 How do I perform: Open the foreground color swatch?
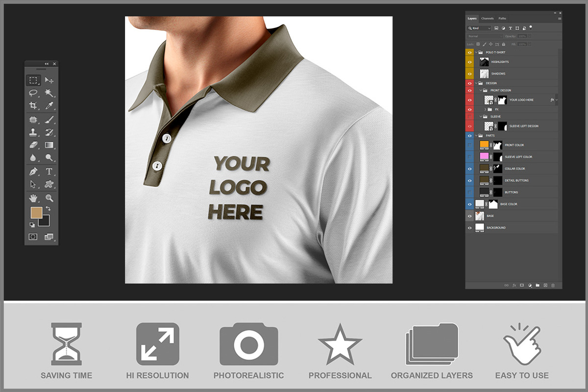pyautogui.click(x=36, y=212)
